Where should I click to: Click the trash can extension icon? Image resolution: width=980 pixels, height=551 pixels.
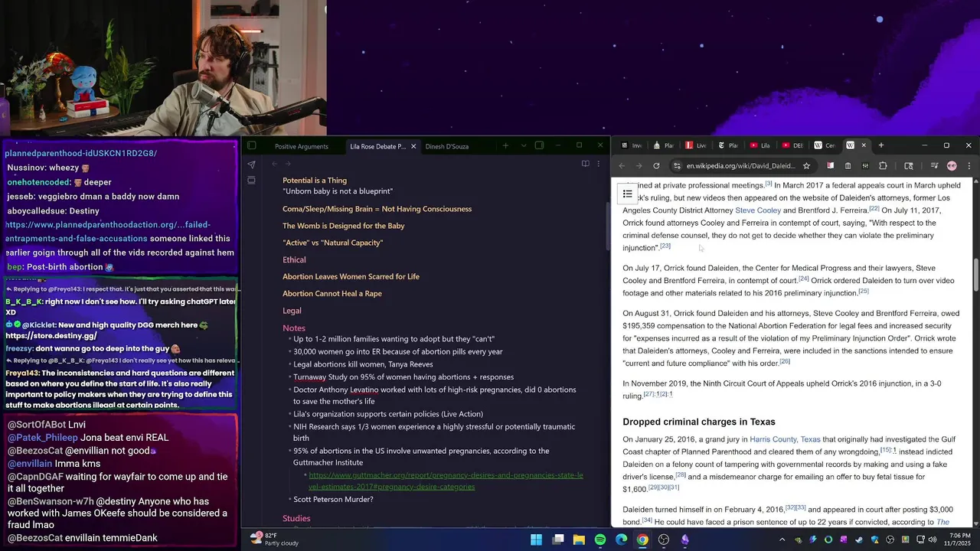click(848, 165)
